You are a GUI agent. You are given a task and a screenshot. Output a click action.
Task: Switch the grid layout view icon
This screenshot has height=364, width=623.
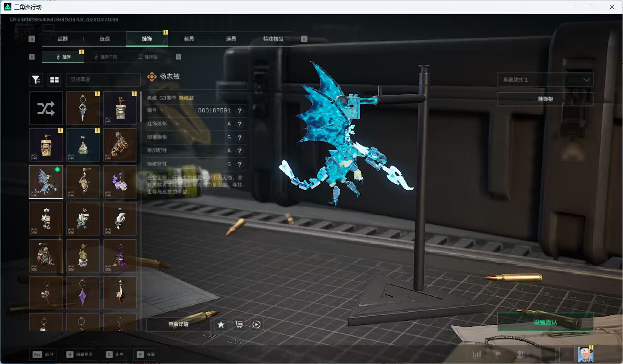(55, 80)
